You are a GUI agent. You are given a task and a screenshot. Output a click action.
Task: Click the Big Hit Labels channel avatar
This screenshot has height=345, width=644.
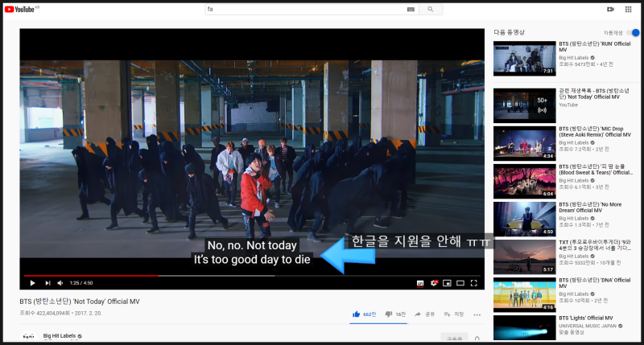click(x=28, y=336)
